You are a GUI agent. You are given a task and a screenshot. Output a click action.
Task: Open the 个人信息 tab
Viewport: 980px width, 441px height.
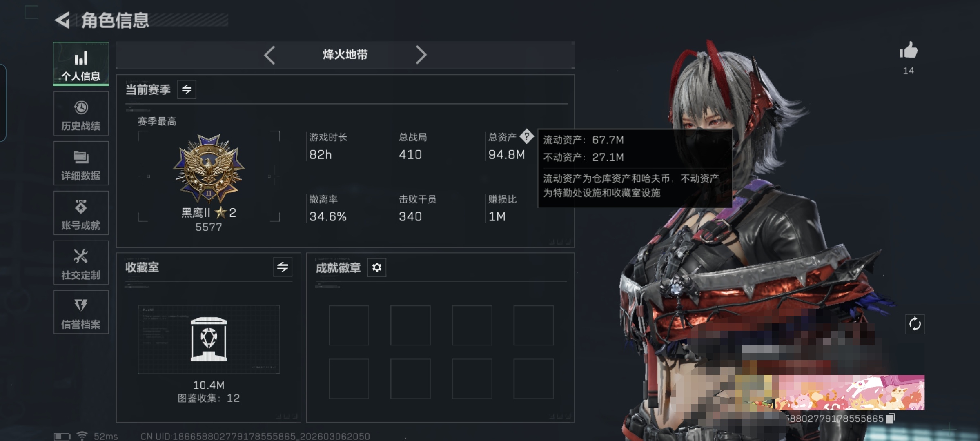(x=81, y=64)
